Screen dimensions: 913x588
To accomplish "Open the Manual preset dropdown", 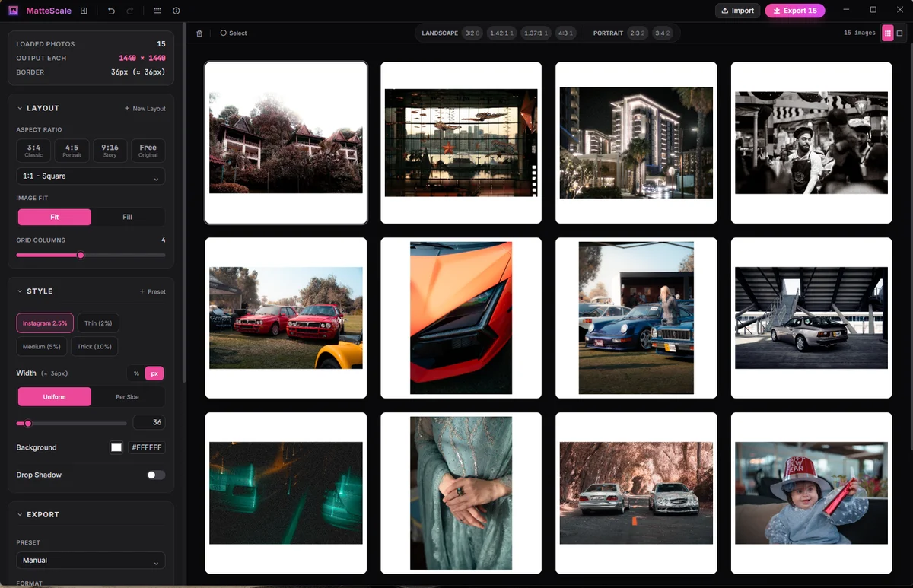I will tap(91, 561).
